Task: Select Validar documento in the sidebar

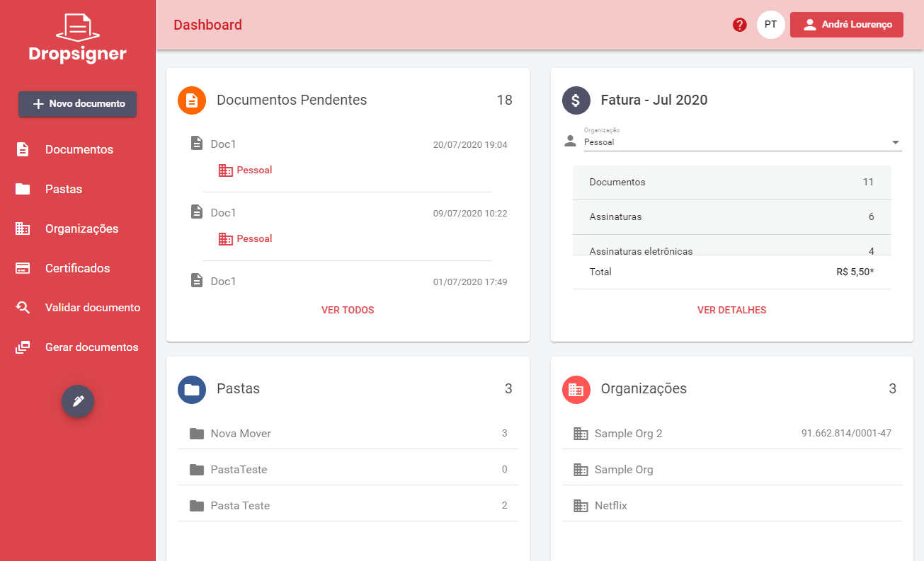Action: [x=92, y=308]
